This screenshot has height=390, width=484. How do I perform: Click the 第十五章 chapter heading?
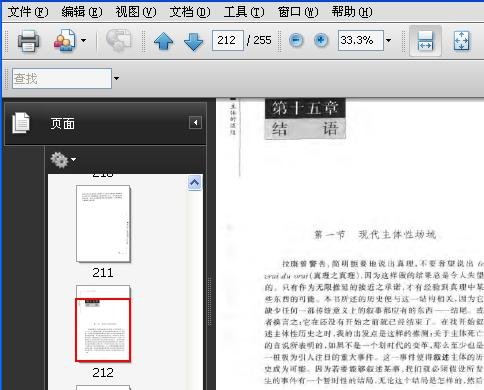pyautogui.click(x=305, y=108)
